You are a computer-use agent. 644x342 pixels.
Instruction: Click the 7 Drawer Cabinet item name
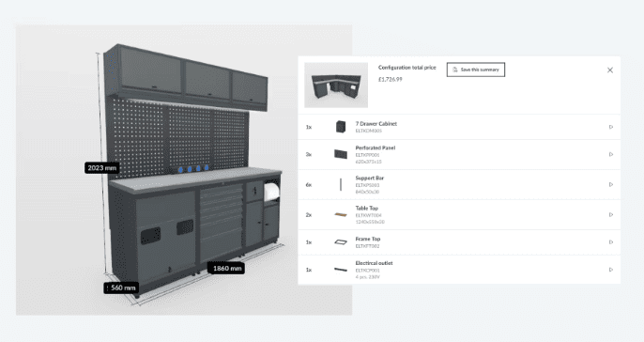[376, 124]
